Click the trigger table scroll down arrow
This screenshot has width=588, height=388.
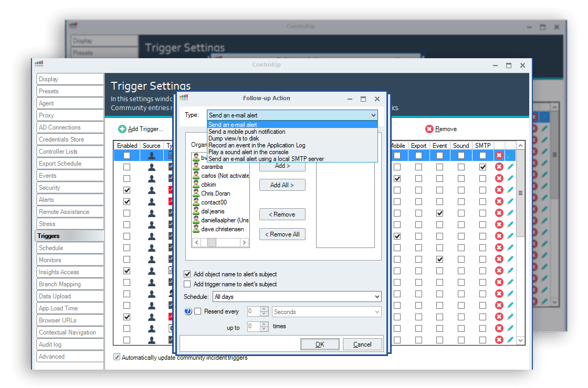520,340
